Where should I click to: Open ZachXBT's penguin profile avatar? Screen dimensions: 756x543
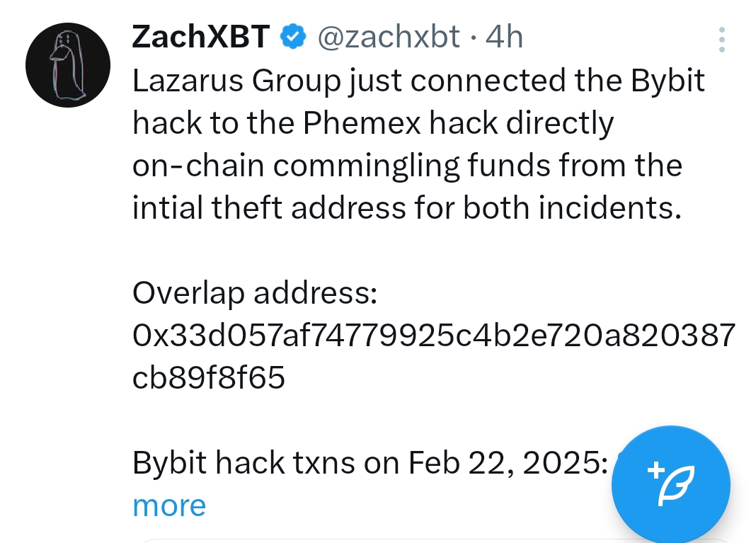(68, 65)
